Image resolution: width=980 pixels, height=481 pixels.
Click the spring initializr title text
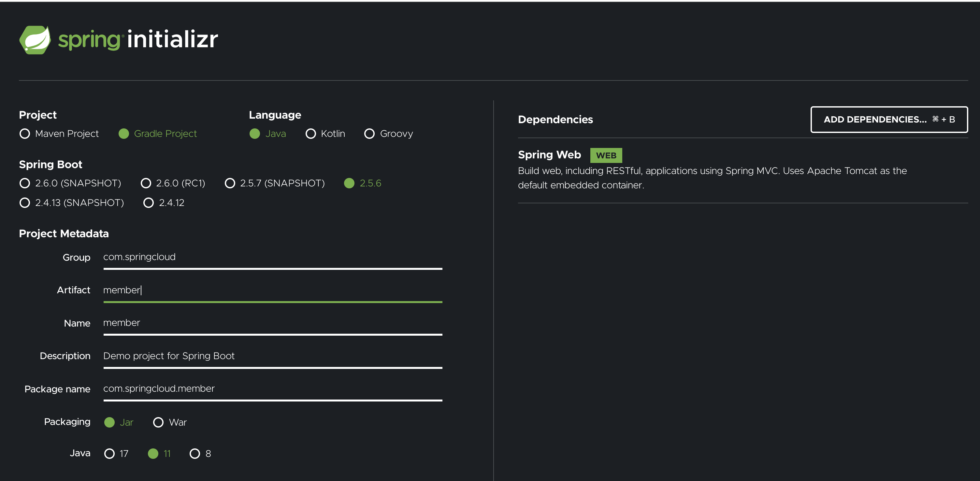138,39
